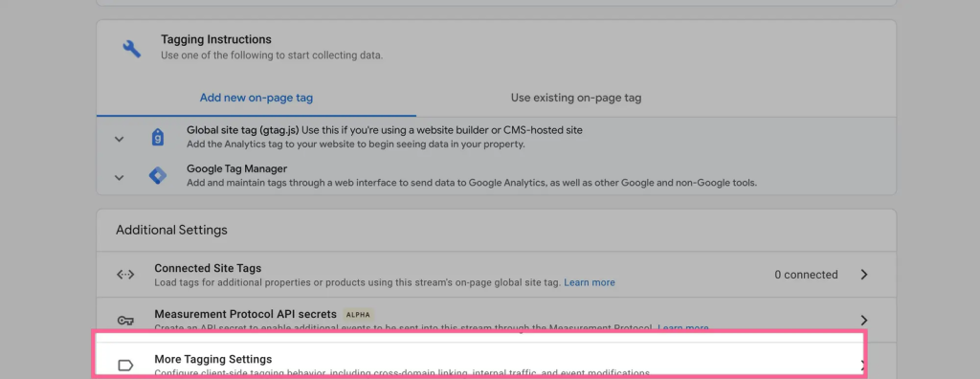
Task: Click the Google Tag Manager heading text
Action: [x=237, y=168]
